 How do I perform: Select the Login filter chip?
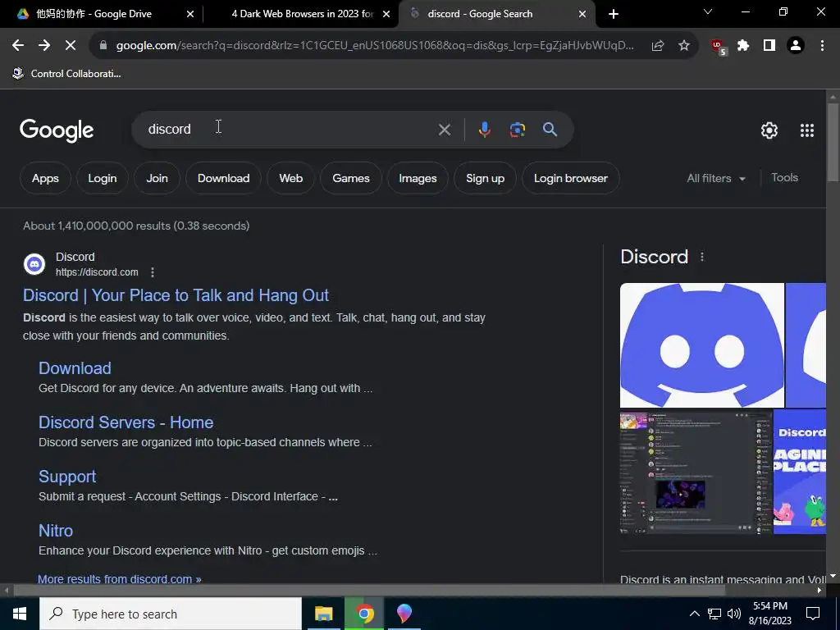(103, 178)
